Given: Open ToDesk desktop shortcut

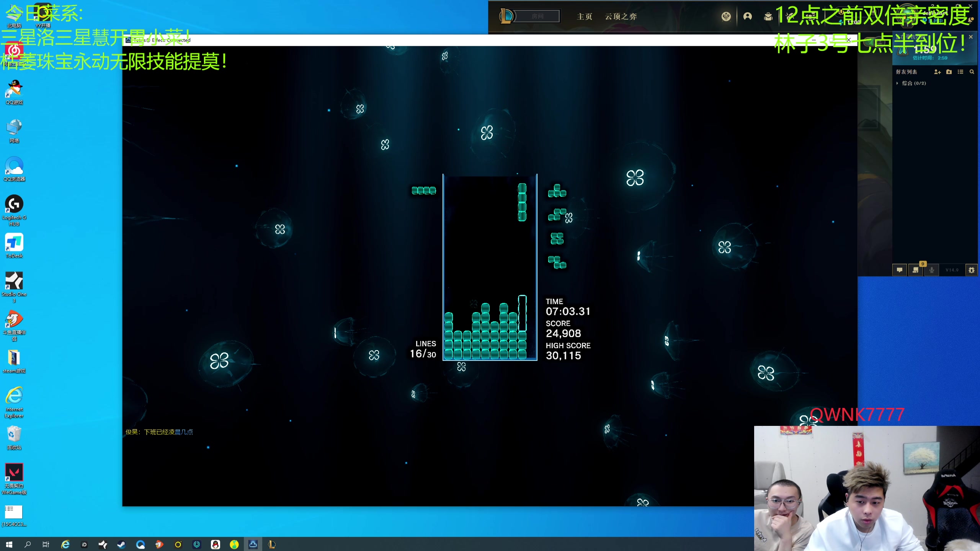Looking at the screenshot, I should pyautogui.click(x=14, y=246).
